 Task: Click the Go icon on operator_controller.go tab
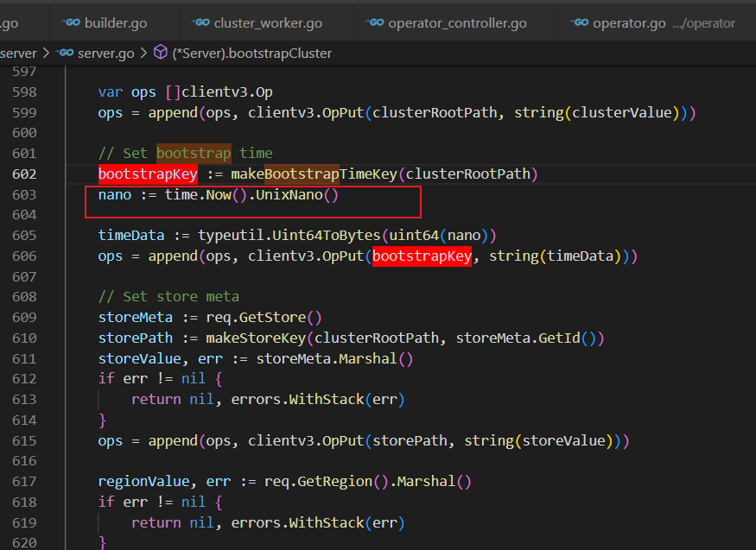pos(375,23)
